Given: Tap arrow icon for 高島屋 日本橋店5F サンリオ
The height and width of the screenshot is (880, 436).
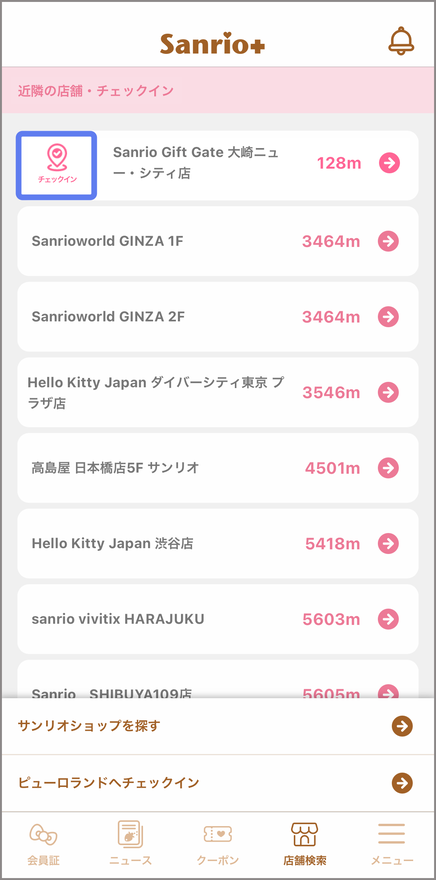Looking at the screenshot, I should (388, 468).
